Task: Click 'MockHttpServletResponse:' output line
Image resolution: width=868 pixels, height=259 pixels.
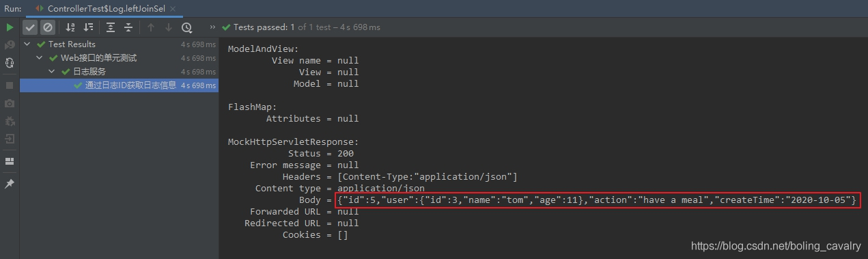Action: (x=294, y=141)
